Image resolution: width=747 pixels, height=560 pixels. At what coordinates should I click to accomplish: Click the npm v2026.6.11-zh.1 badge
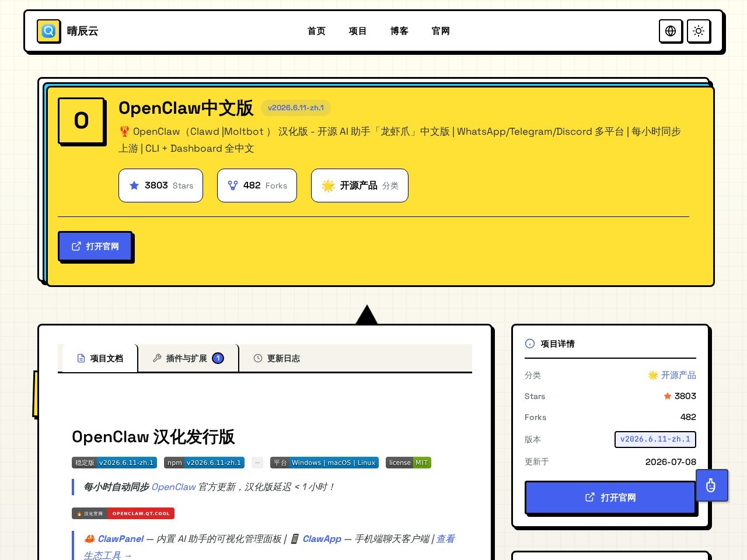pyautogui.click(x=204, y=463)
